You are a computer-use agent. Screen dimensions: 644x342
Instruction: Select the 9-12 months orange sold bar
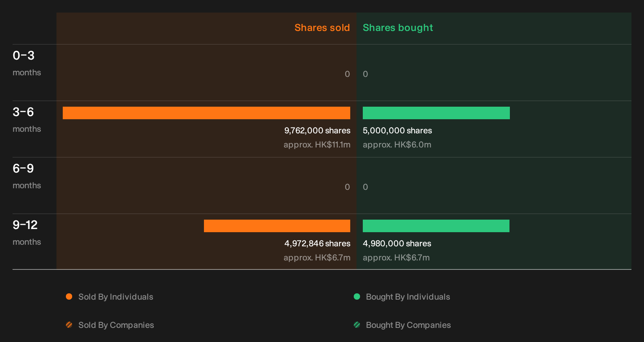[x=277, y=226]
